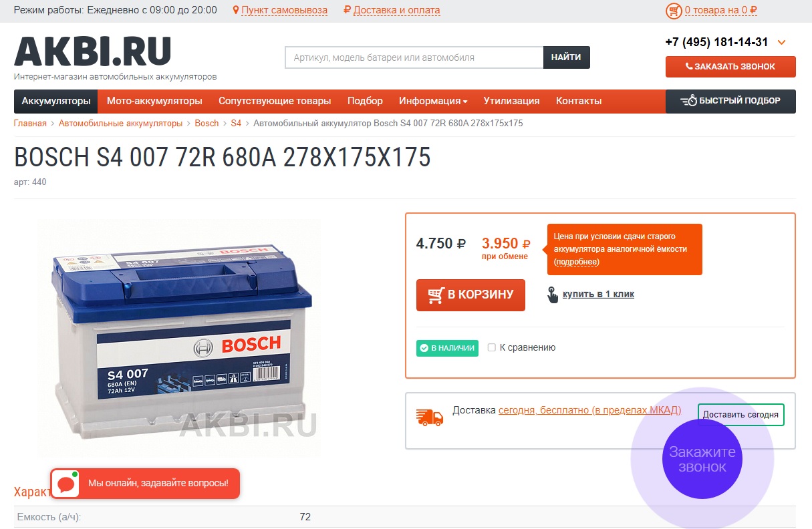Click the chat bubble icon in online widget

point(65,484)
